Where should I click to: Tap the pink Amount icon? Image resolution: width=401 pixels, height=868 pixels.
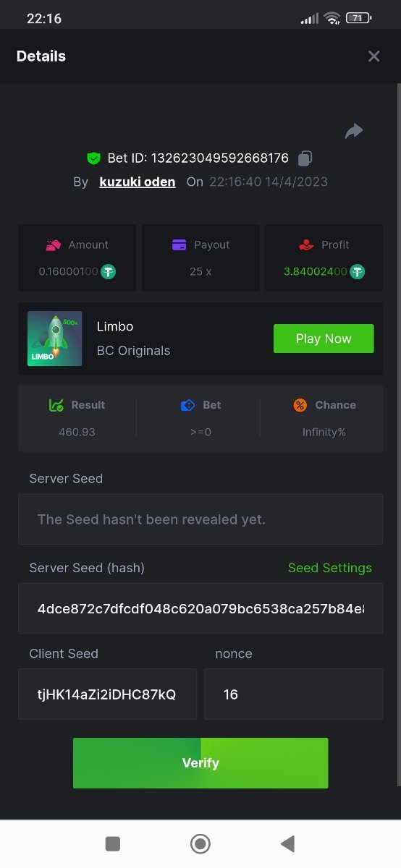pos(54,245)
